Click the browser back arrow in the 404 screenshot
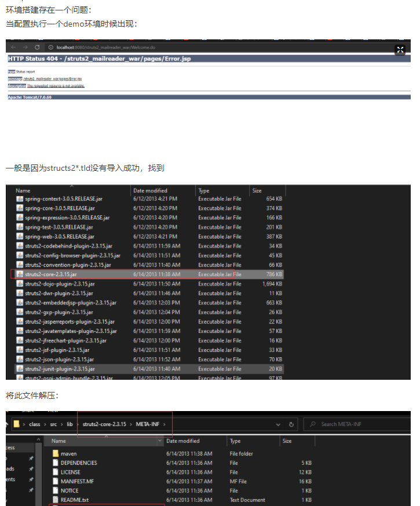Viewport: 420px width, 506px height. (x=13, y=47)
